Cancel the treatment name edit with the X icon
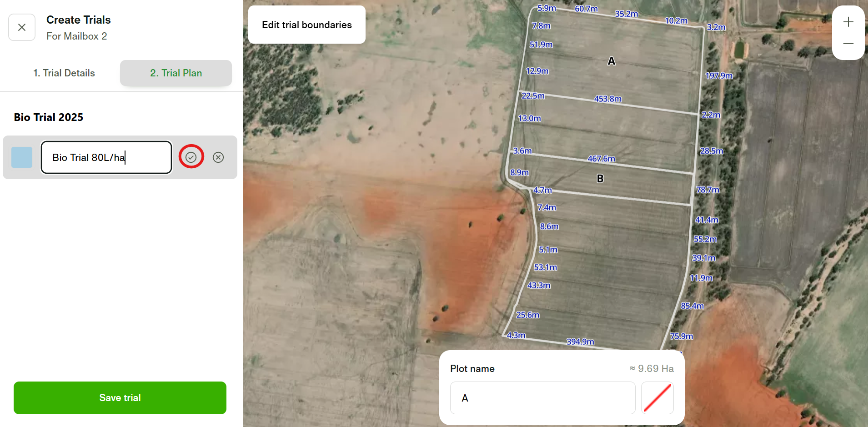The height and width of the screenshot is (427, 868). [218, 157]
